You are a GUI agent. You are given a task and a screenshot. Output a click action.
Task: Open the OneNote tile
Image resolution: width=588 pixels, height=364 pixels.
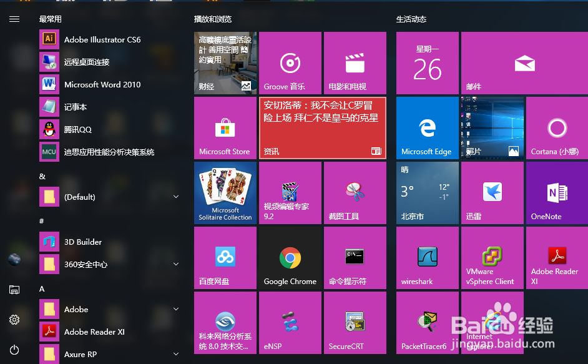557,193
